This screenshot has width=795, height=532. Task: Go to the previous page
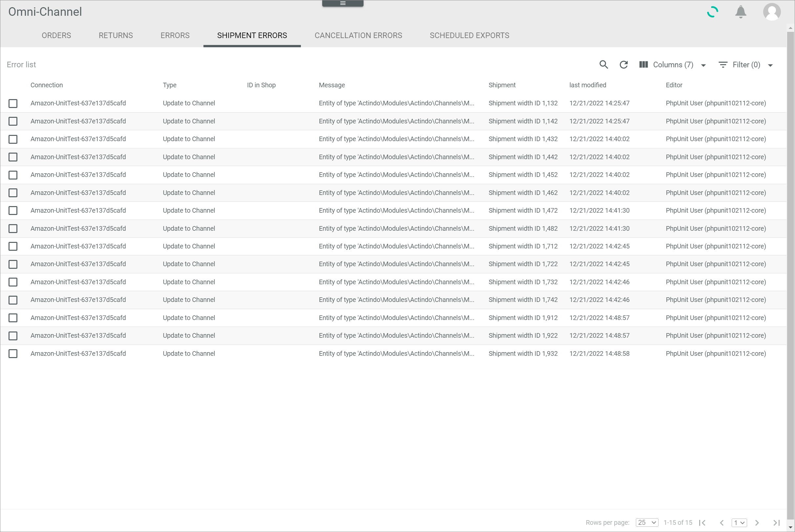pyautogui.click(x=722, y=522)
